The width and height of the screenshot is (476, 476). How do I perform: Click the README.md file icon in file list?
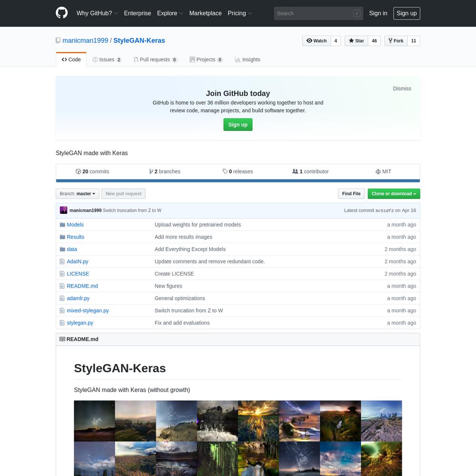click(x=62, y=286)
